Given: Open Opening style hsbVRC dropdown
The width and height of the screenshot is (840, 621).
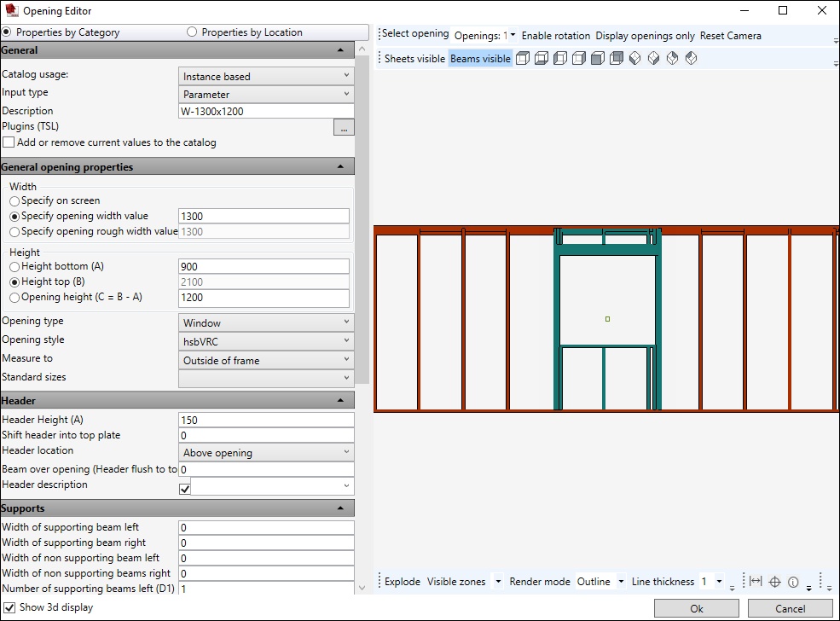Looking at the screenshot, I should pyautogui.click(x=266, y=341).
